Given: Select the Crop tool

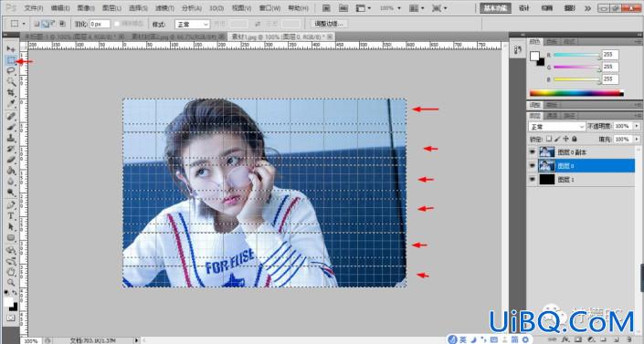Looking at the screenshot, I should (x=11, y=93).
